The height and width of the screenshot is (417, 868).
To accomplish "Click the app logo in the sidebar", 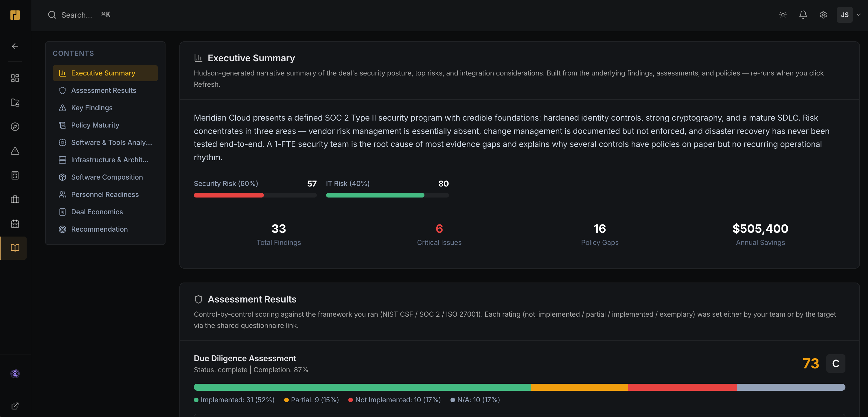I will tap(15, 15).
